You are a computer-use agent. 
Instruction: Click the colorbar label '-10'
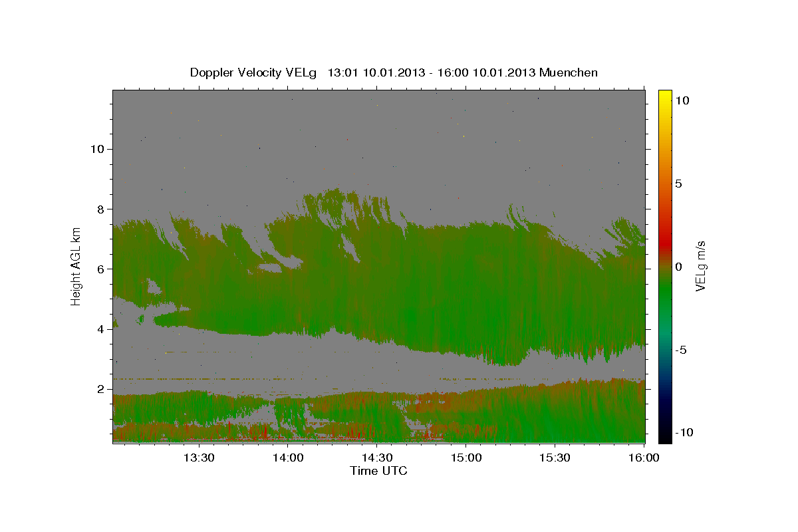(684, 432)
